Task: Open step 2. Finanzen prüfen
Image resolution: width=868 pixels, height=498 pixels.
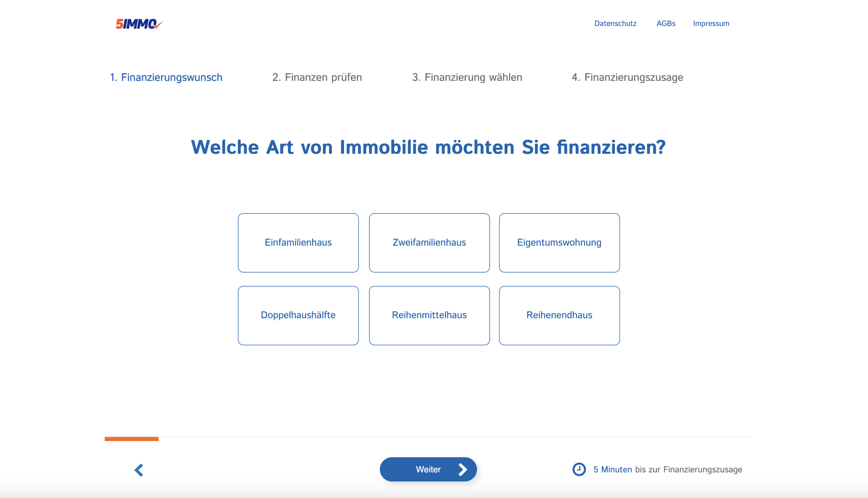Action: pos(317,77)
